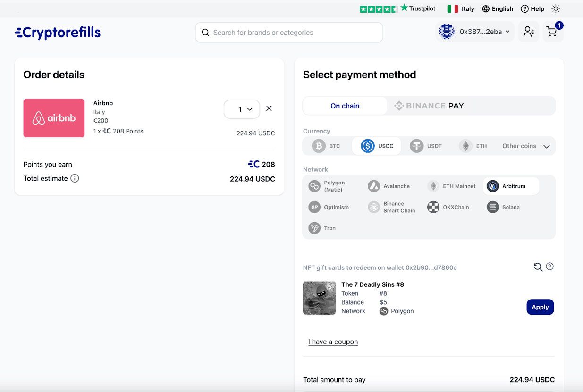Open the shopping cart icon
Image resolution: width=583 pixels, height=392 pixels.
552,32
